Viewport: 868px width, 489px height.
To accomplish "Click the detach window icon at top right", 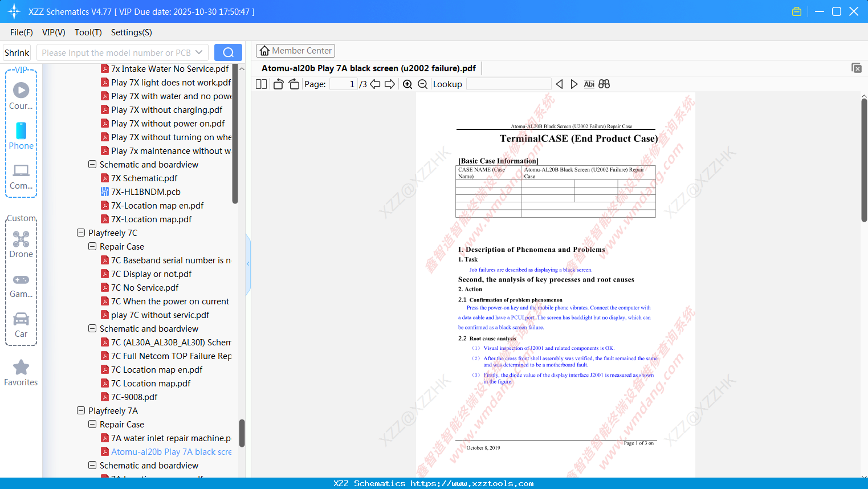I will tap(857, 68).
